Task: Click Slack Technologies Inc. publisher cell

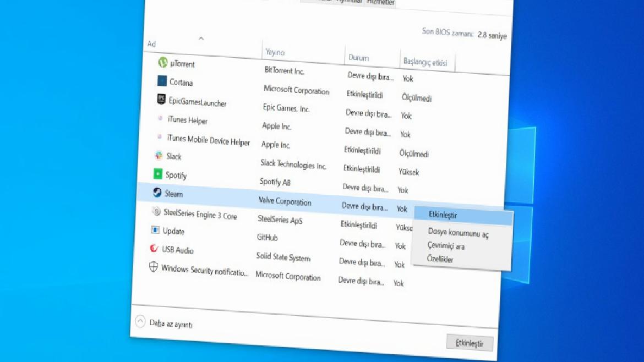Action: click(294, 164)
